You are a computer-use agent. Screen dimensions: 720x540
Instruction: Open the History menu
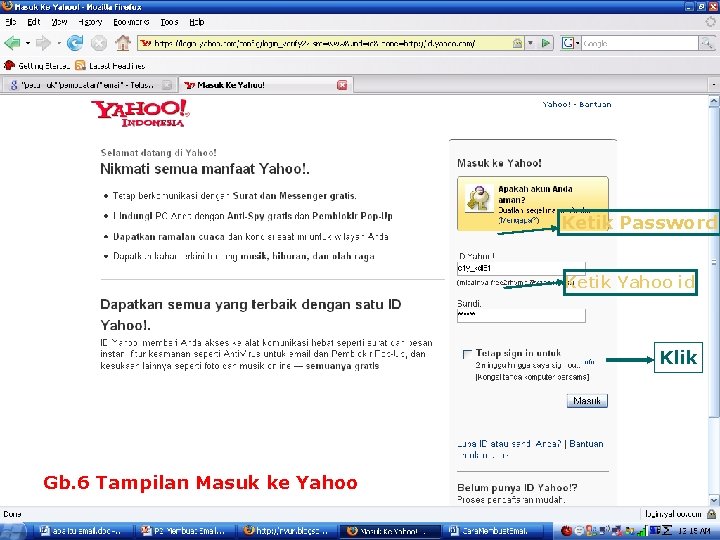pyautogui.click(x=90, y=22)
